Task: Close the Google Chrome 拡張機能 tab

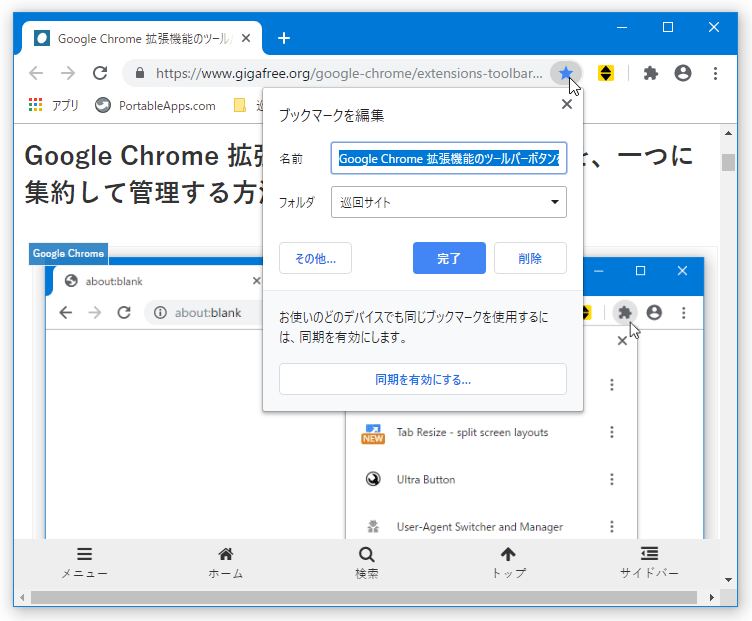Action: 246,38
